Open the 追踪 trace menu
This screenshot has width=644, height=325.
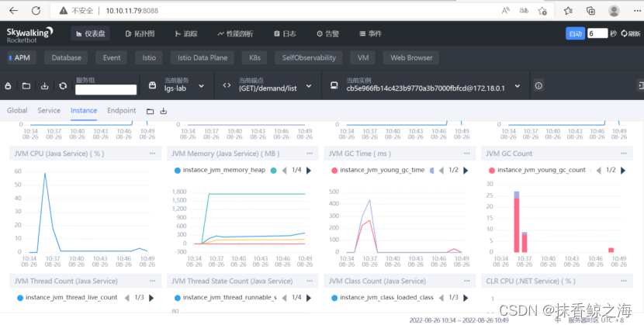(186, 33)
